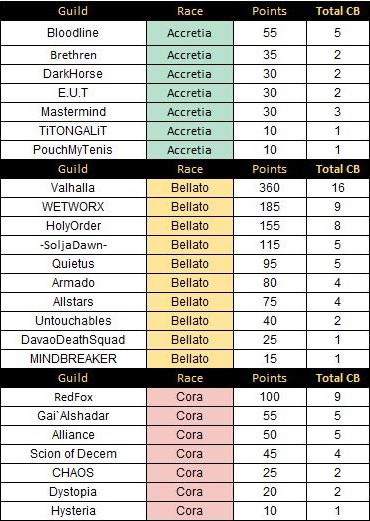Select Valhalla's 360 points cell
This screenshot has height=521, width=370.
tap(270, 188)
